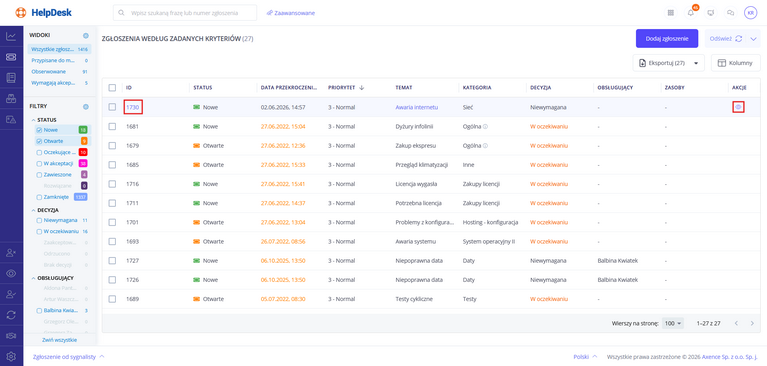
Task: Click the monitor icon in top header
Action: 711,13
